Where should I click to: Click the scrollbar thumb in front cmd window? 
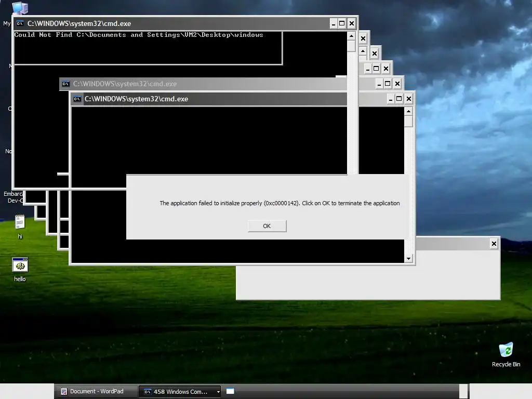tap(408, 121)
